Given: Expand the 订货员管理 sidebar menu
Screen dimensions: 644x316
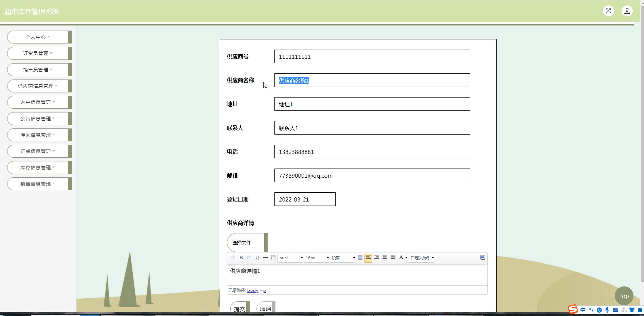Looking at the screenshot, I should (x=39, y=53).
